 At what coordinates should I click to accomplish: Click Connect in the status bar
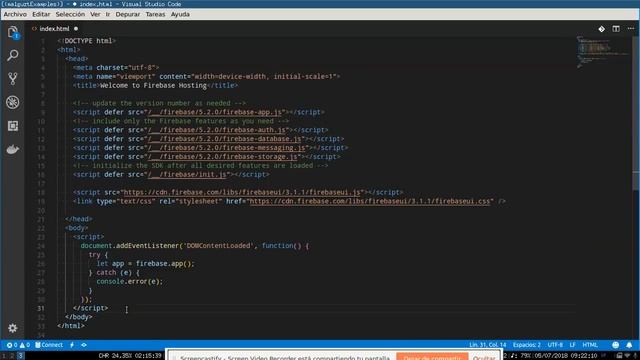(x=49, y=345)
